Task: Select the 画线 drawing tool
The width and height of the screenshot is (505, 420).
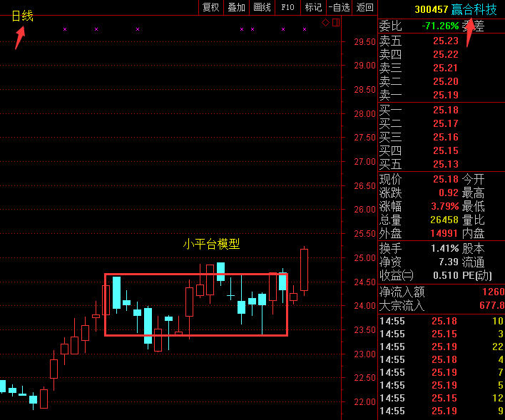Action: tap(262, 7)
